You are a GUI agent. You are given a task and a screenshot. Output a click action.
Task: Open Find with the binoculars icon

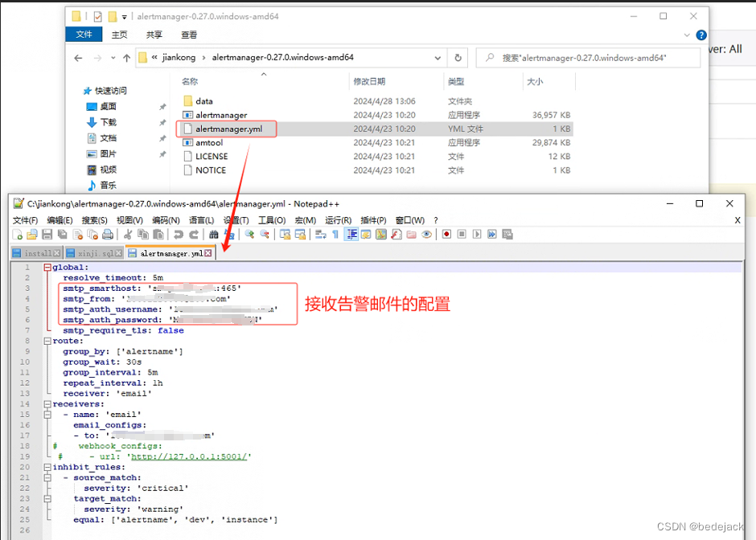[x=214, y=235]
